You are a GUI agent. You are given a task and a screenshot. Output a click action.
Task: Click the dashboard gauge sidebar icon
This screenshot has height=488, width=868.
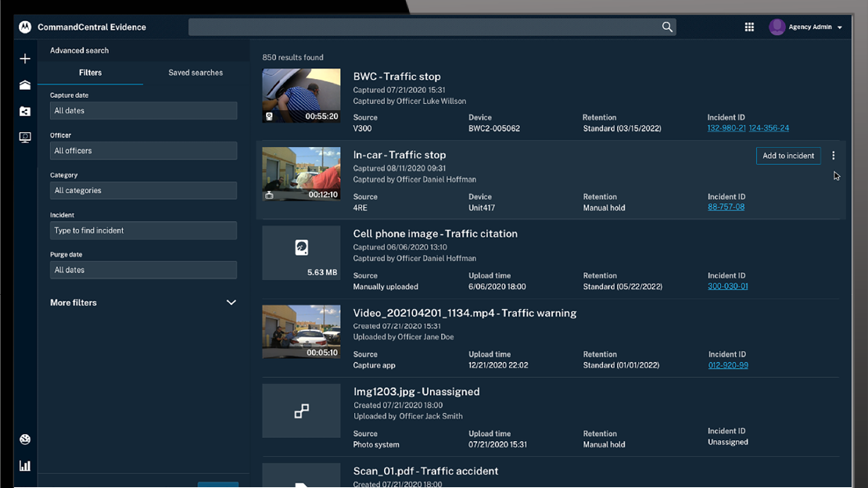25,440
